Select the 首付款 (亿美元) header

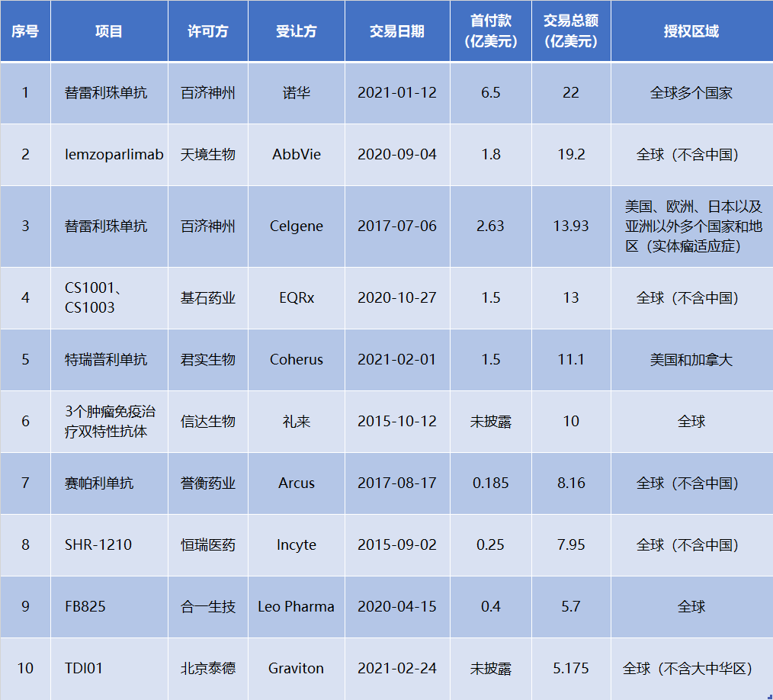(x=491, y=31)
